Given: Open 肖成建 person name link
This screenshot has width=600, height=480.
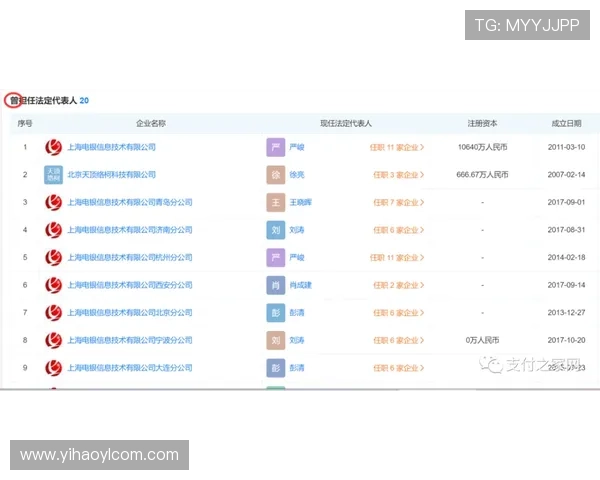Looking at the screenshot, I should [300, 285].
